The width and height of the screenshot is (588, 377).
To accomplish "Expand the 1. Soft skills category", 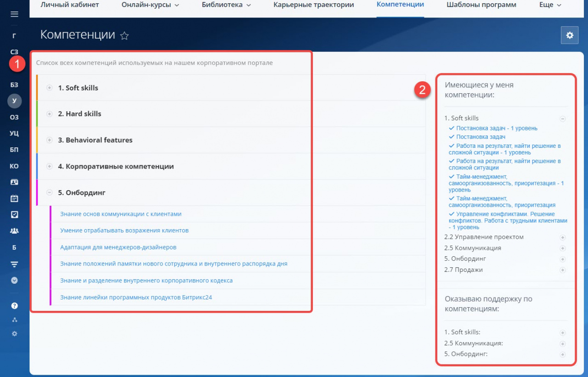I will pyautogui.click(x=50, y=88).
